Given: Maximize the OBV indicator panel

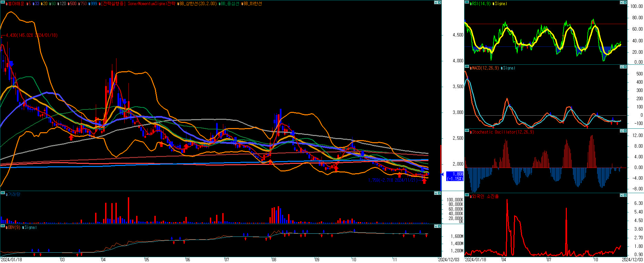Looking at the screenshot, I should 436,226.
